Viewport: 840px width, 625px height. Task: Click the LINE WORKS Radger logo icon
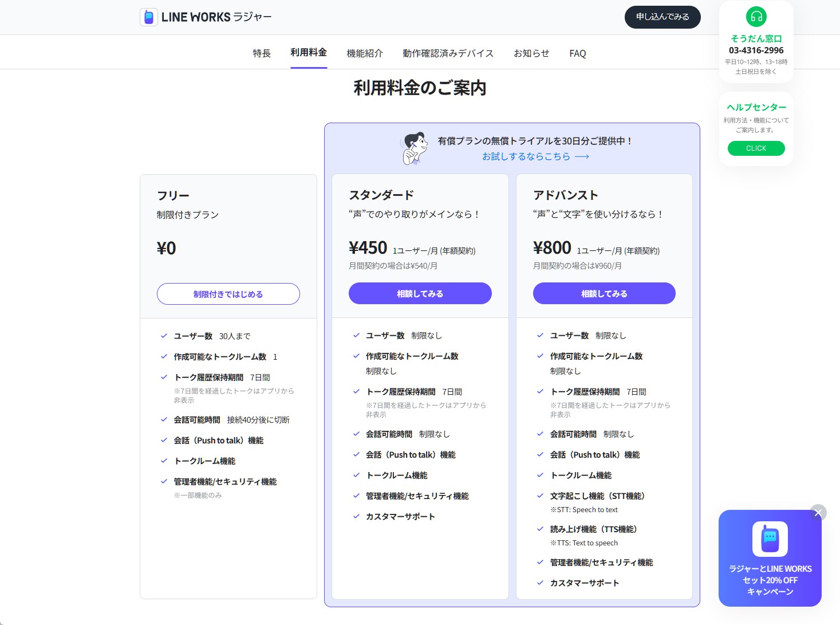(x=149, y=17)
